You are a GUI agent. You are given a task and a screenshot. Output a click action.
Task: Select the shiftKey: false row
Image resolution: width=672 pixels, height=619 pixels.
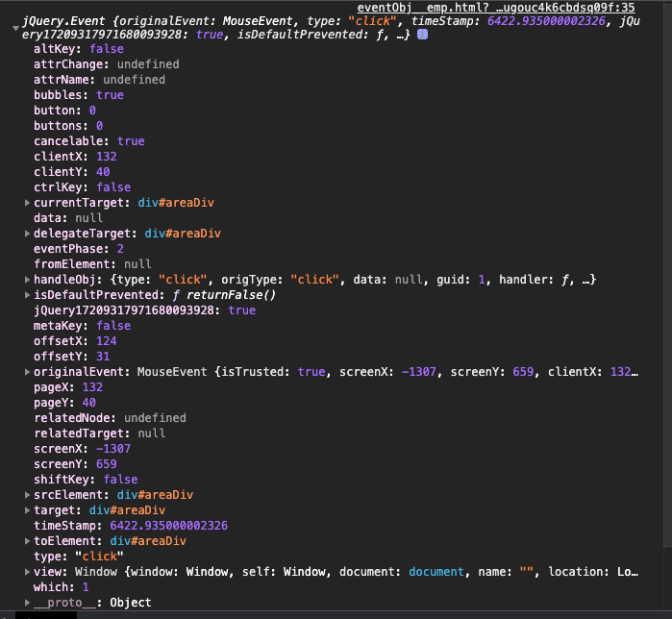(x=86, y=480)
